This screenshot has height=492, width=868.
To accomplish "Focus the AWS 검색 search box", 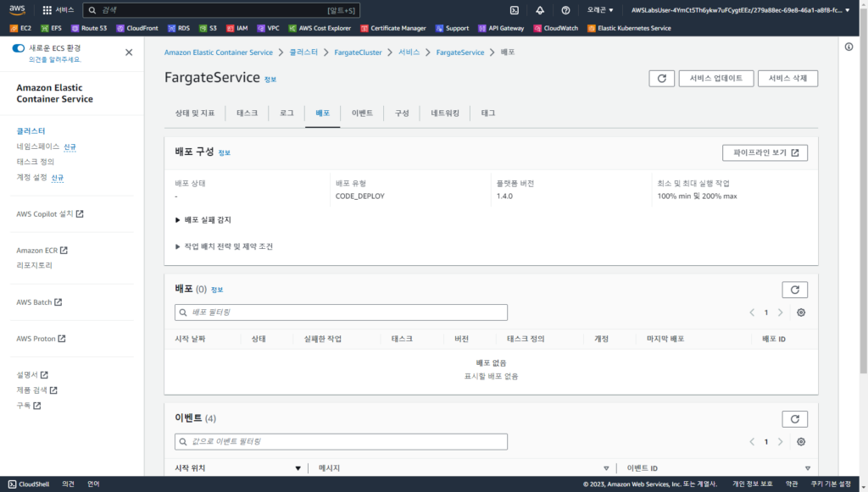I will (221, 10).
